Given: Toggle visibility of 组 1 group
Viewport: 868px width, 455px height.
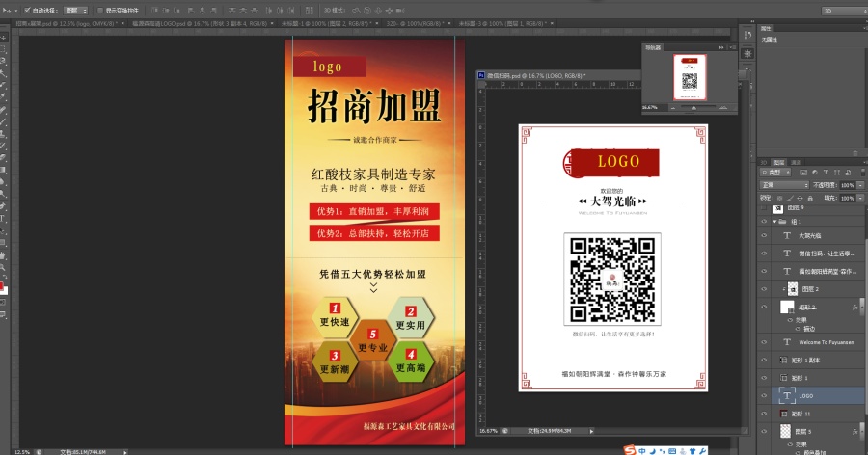Looking at the screenshot, I should pyautogui.click(x=764, y=222).
